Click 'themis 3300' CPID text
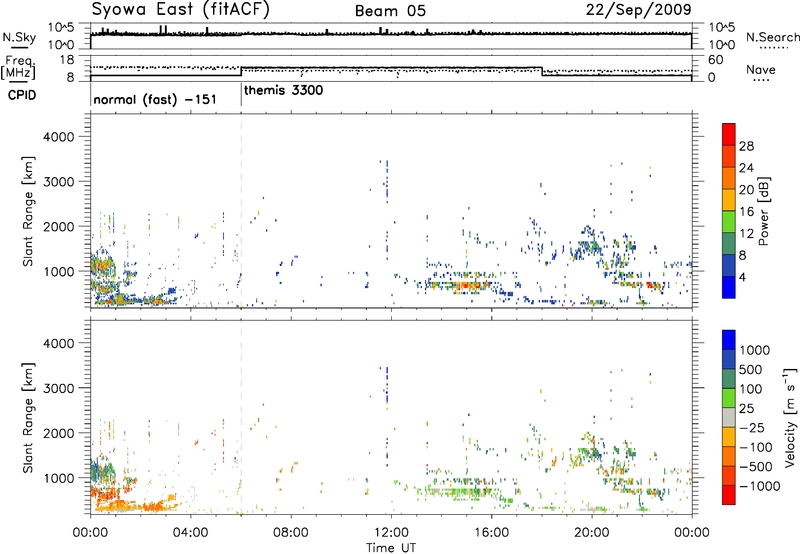Image resolution: width=800 pixels, height=554 pixels. coord(283,90)
